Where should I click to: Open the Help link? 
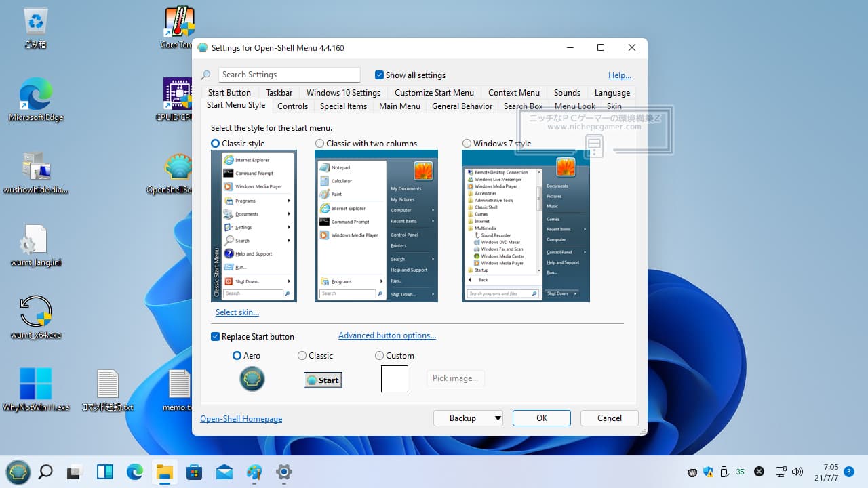620,75
